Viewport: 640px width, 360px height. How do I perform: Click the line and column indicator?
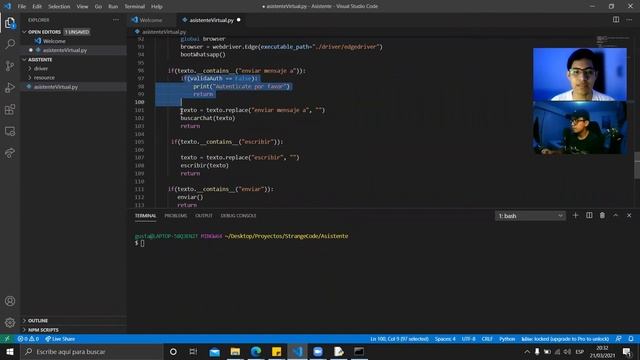[400, 339]
